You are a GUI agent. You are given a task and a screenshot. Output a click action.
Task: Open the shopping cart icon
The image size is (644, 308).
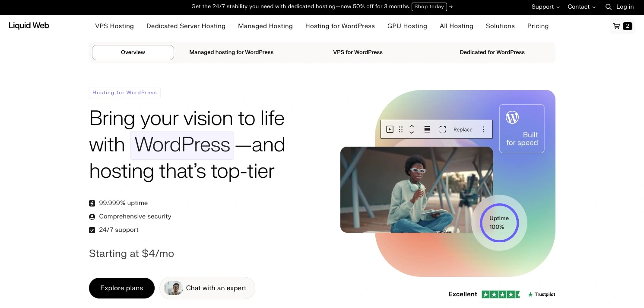pos(616,26)
